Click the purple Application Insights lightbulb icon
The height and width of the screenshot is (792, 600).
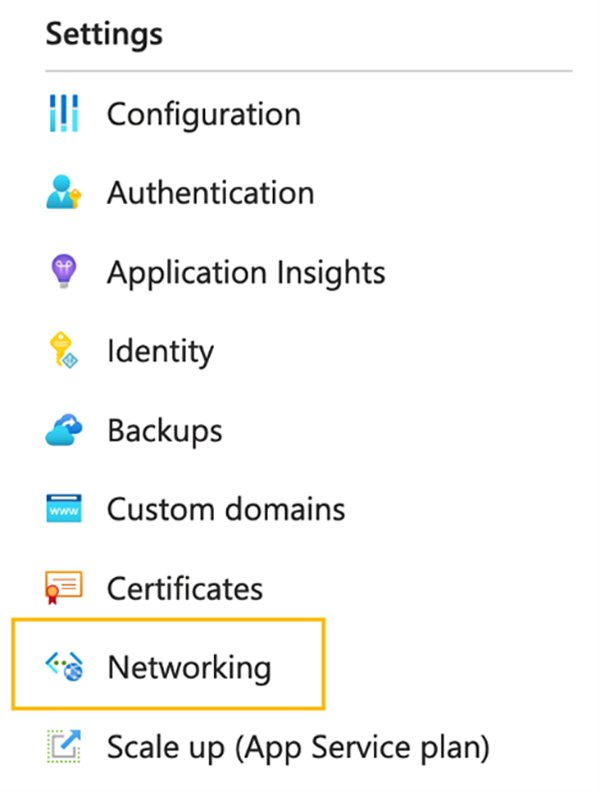coord(63,272)
